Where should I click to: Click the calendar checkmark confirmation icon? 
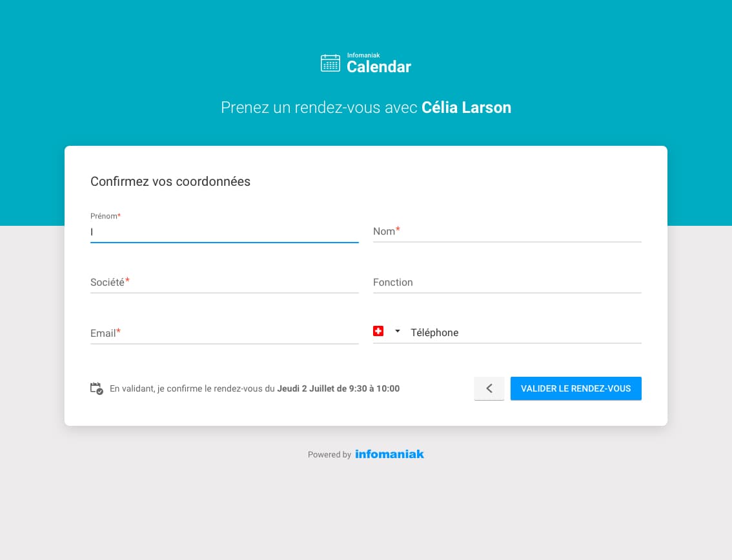click(x=96, y=388)
